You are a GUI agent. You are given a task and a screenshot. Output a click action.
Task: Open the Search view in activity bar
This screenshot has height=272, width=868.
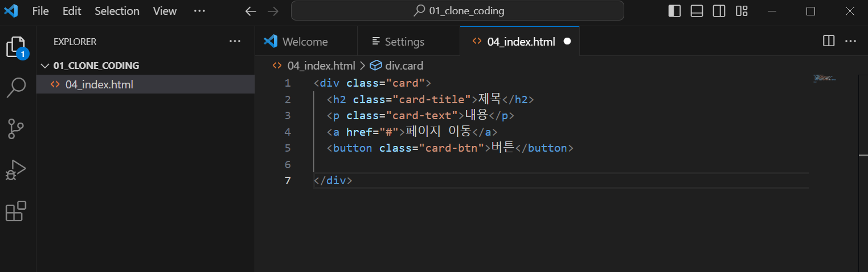click(16, 88)
